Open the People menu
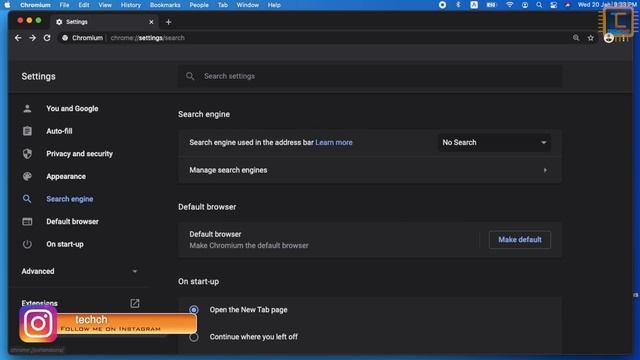The width and height of the screenshot is (640, 360). [199, 5]
